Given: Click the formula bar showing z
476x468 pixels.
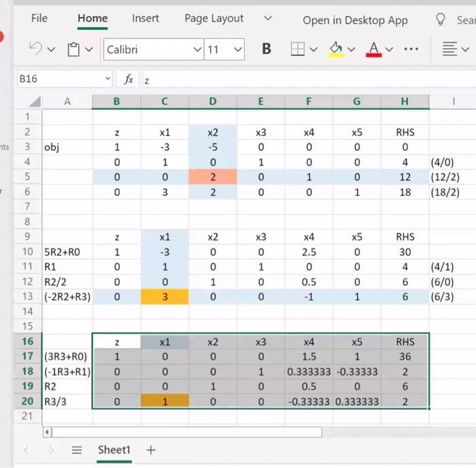Looking at the screenshot, I should [x=308, y=80].
